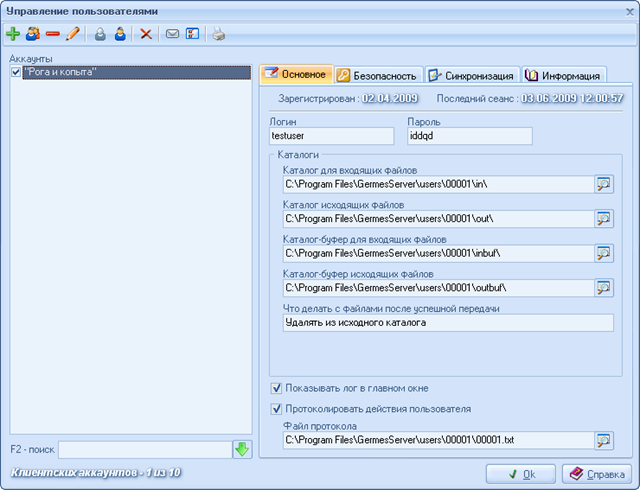Click the Ok button
Viewport: 640px width, 490px height.
point(520,474)
